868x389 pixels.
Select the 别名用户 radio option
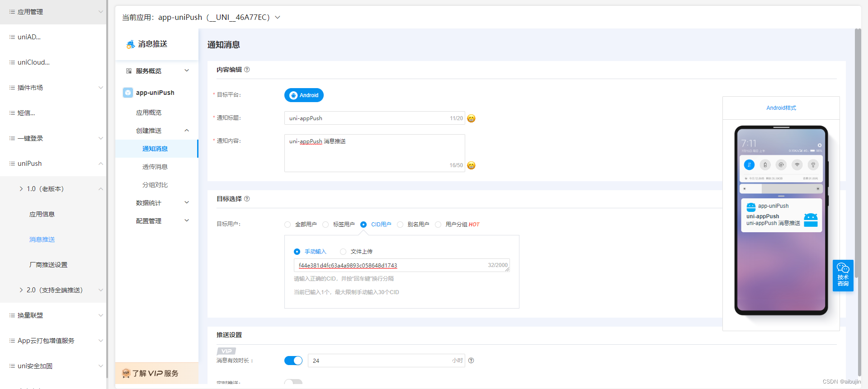(400, 225)
